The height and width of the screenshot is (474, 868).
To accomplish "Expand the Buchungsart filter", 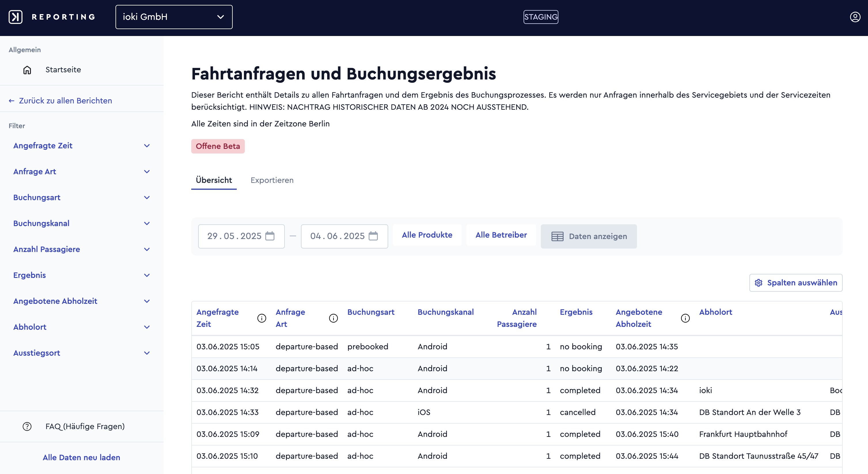I will click(81, 198).
